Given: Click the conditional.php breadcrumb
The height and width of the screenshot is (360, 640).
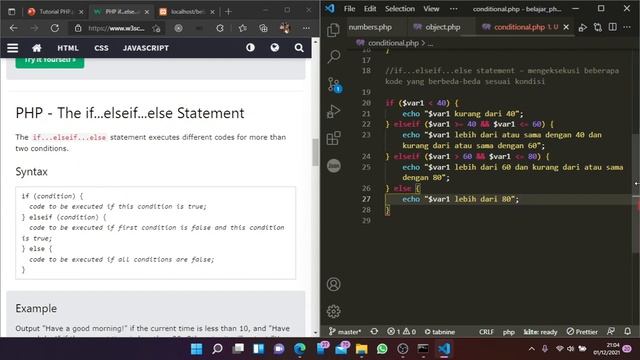Looking at the screenshot, I should click(393, 43).
